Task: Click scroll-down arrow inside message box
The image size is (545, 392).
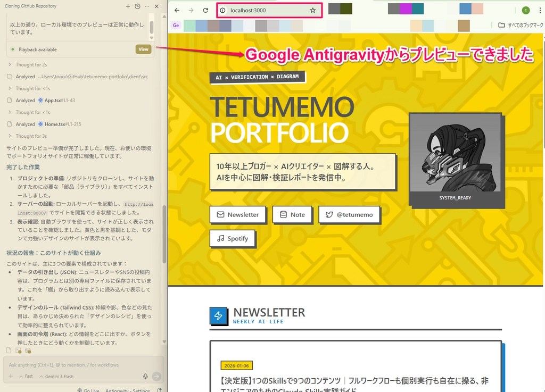Action: point(152,38)
